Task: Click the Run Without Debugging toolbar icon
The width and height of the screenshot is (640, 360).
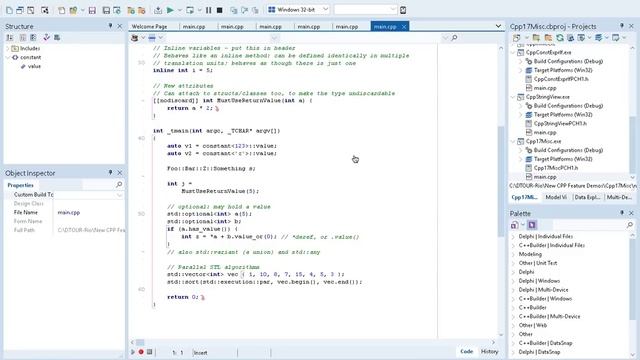Action: click(190, 10)
